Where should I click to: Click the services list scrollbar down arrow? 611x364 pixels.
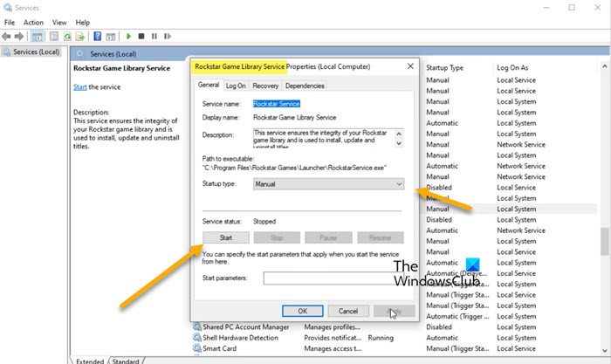pos(604,350)
